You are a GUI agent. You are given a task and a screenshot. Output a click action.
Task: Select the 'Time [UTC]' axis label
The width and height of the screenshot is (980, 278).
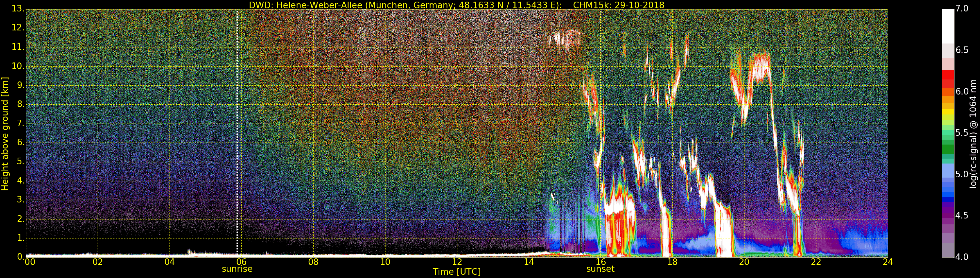(457, 272)
